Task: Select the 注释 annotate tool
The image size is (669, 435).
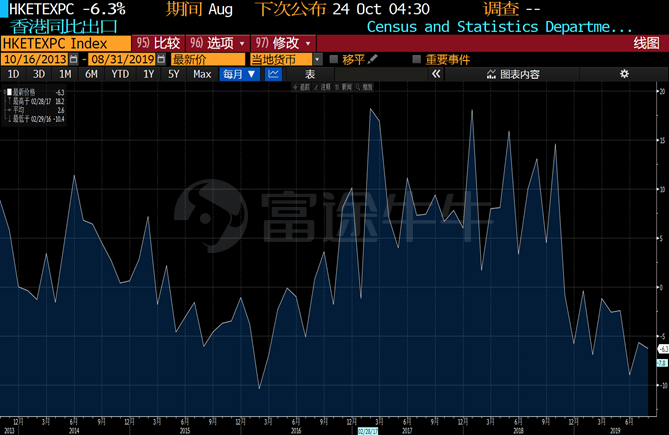Action: click(x=322, y=87)
